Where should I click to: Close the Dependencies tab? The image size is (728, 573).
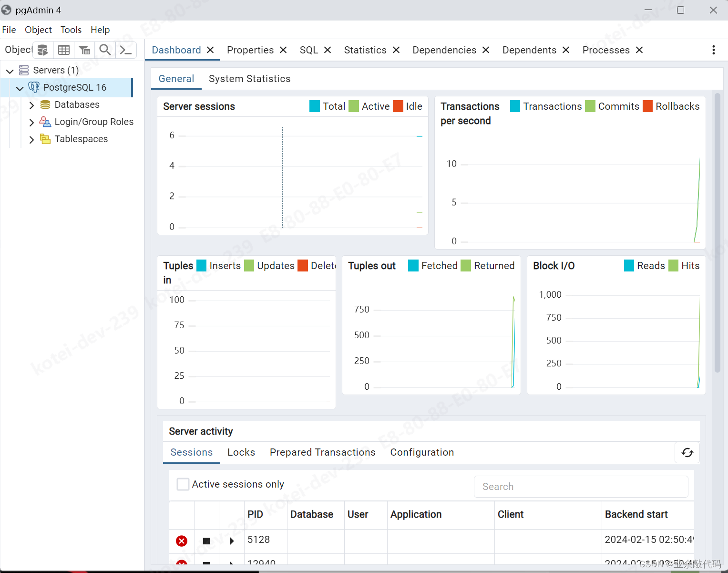(486, 50)
